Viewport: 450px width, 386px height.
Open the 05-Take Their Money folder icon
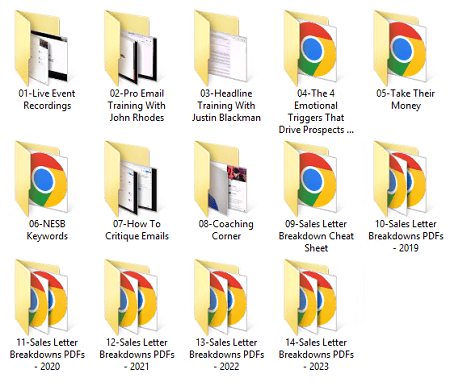400,48
